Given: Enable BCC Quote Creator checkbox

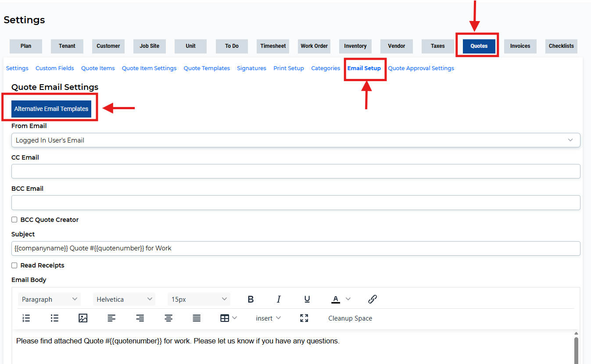Looking at the screenshot, I should [14, 220].
